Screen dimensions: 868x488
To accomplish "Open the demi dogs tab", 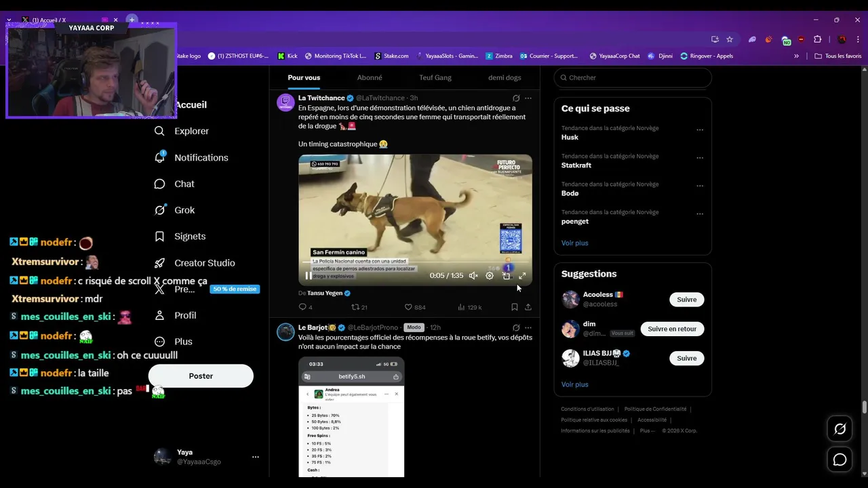I will 505,77.
